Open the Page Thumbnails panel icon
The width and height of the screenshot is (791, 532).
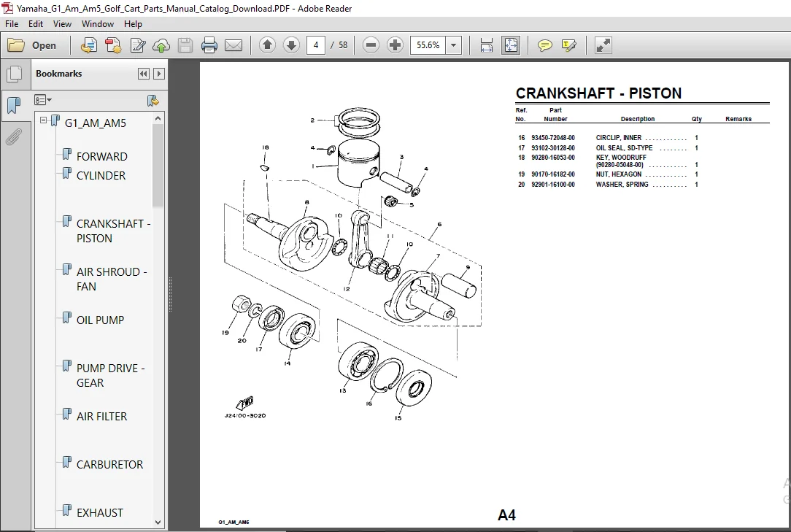[x=14, y=74]
